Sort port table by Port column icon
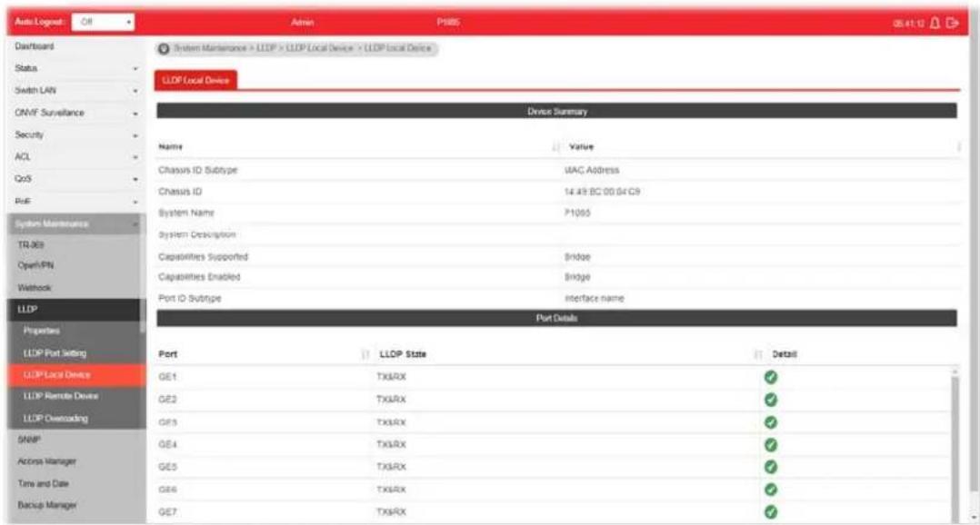980x525 pixels. coord(365,354)
